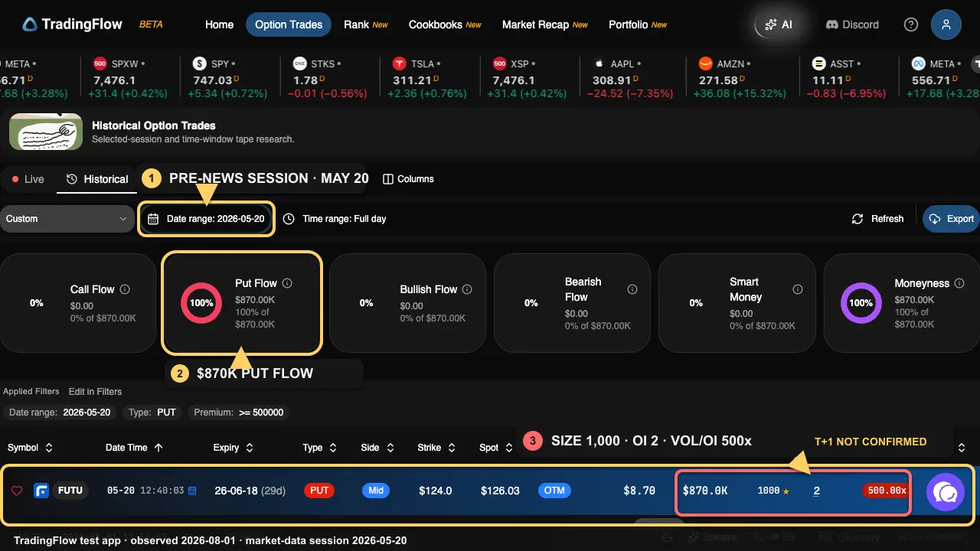
Task: Sort by the Type column
Action: tap(319, 448)
